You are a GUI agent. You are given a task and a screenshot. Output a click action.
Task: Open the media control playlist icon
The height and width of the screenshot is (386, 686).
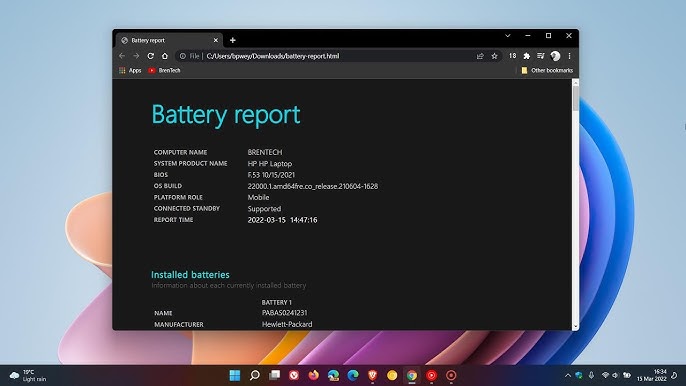coord(541,56)
